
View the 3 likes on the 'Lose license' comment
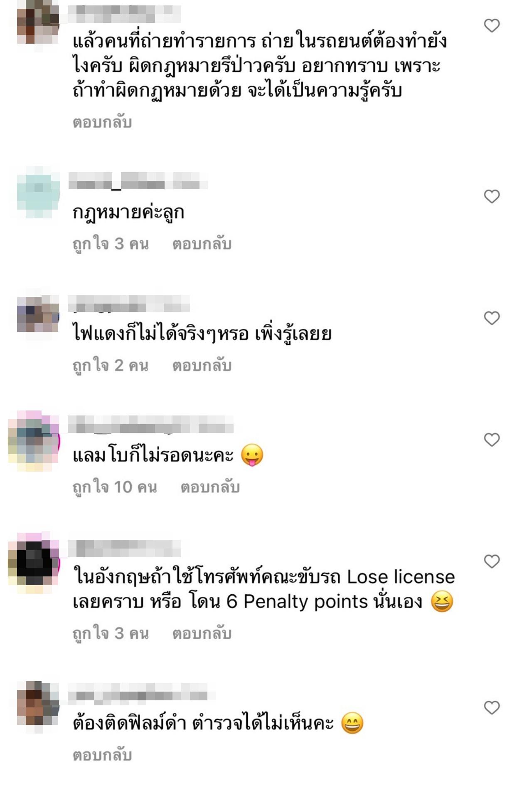(111, 633)
